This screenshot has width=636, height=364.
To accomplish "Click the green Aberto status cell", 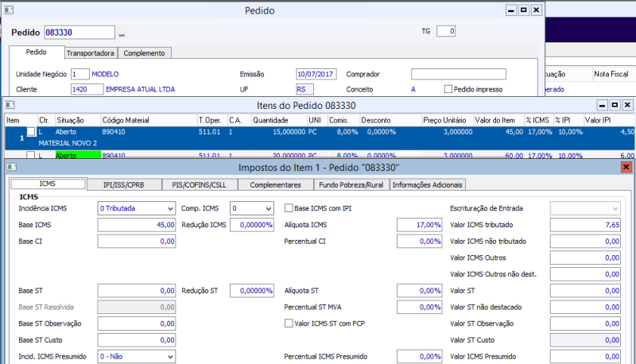I will click(x=78, y=155).
